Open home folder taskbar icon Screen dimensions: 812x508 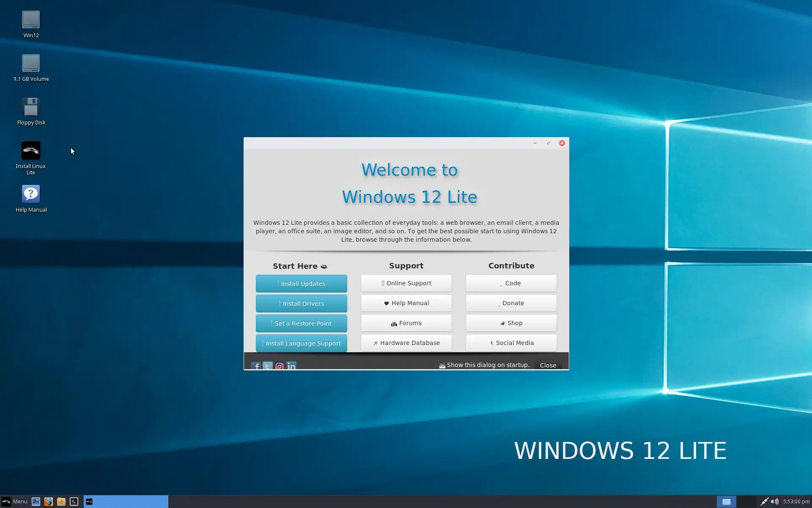click(61, 502)
